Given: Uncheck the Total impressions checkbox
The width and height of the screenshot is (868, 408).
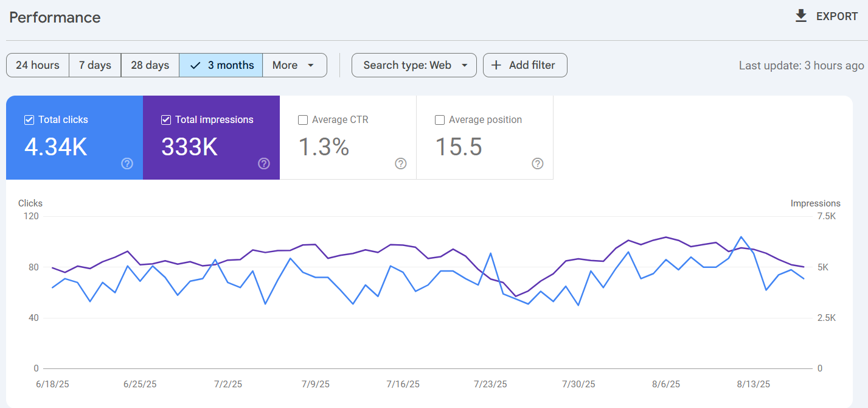Looking at the screenshot, I should [x=165, y=119].
